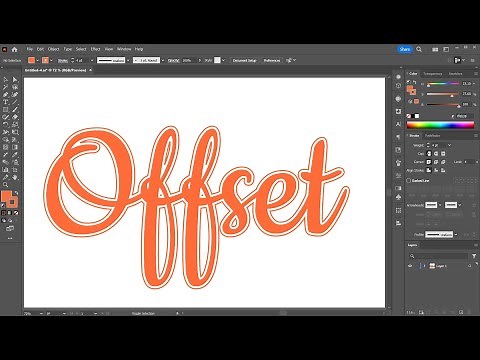Select the Zoom tool in toolbar
The height and width of the screenshot is (360, 480).
pos(6,185)
